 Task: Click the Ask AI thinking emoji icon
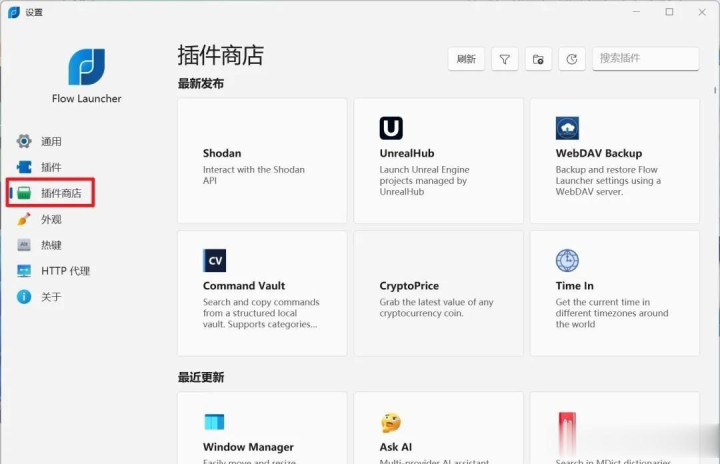pos(391,423)
